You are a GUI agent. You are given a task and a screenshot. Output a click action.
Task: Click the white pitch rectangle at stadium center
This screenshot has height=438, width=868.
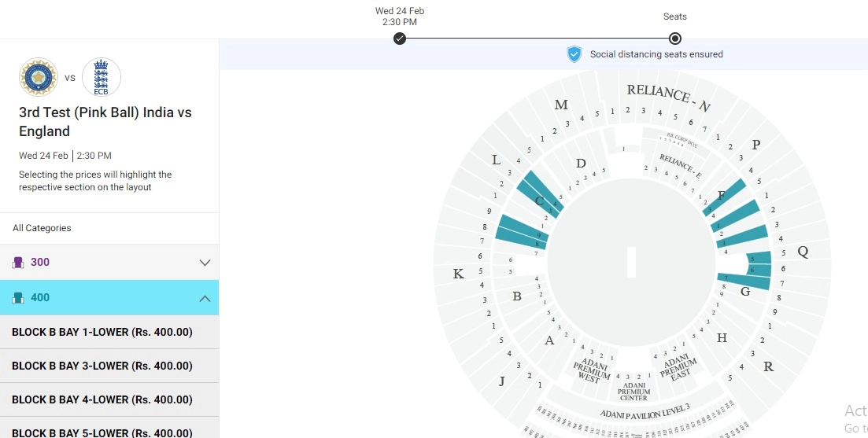point(631,262)
